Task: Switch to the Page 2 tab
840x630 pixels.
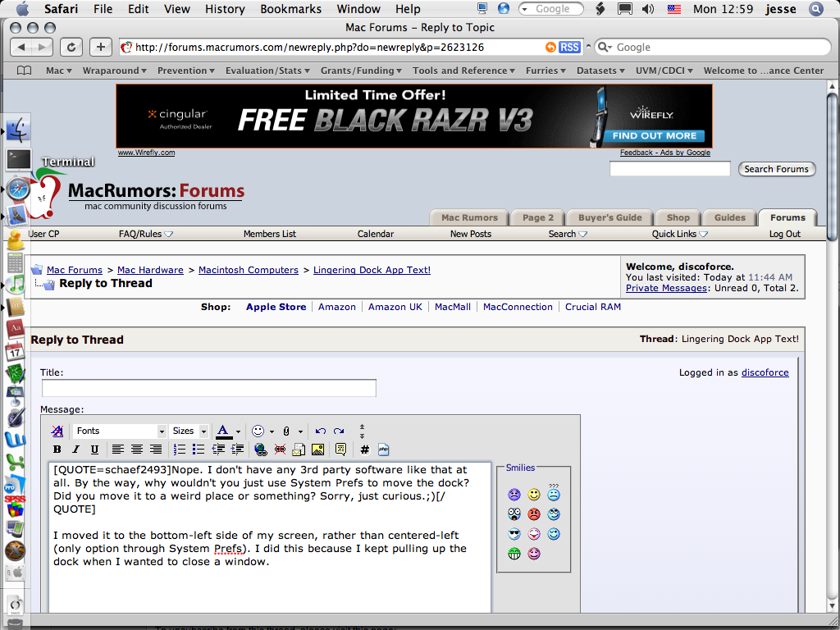Action: click(x=538, y=217)
